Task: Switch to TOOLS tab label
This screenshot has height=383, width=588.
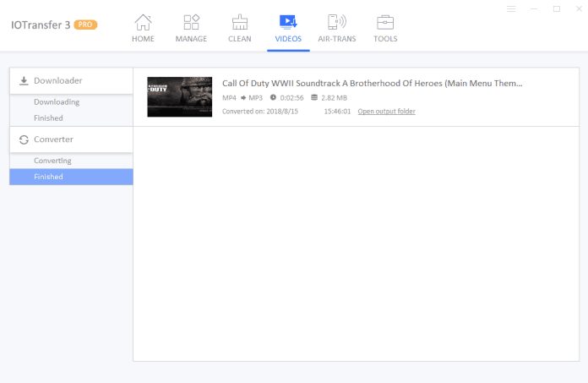Action: [x=385, y=39]
